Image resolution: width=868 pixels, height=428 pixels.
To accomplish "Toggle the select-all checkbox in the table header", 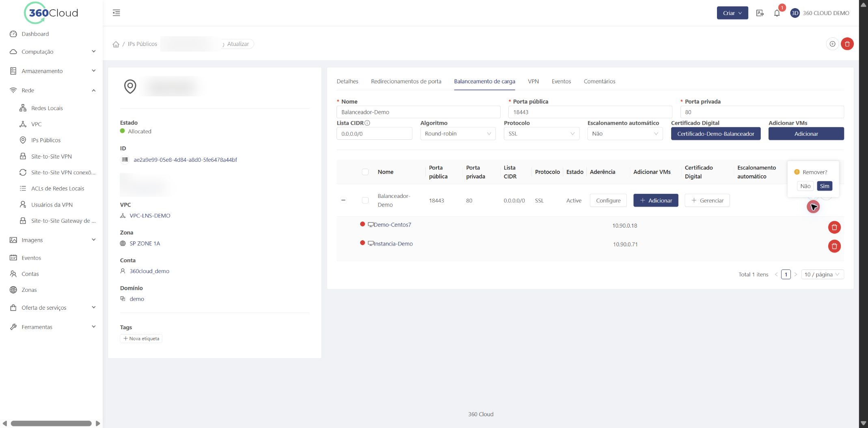I will pos(365,172).
